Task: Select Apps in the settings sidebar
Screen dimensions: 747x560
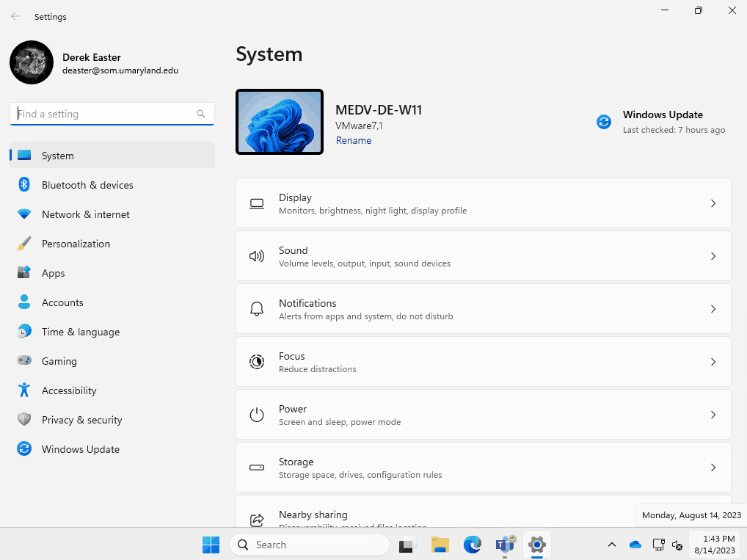Action: (53, 273)
